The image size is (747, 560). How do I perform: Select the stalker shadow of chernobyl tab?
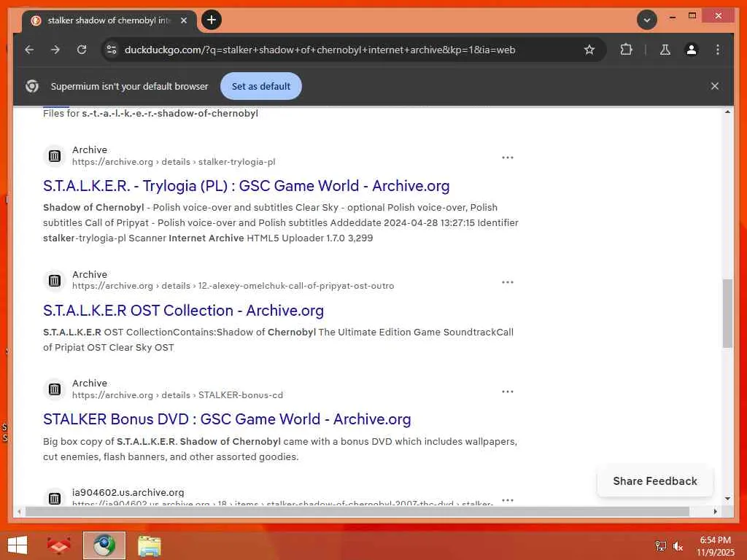tap(109, 20)
